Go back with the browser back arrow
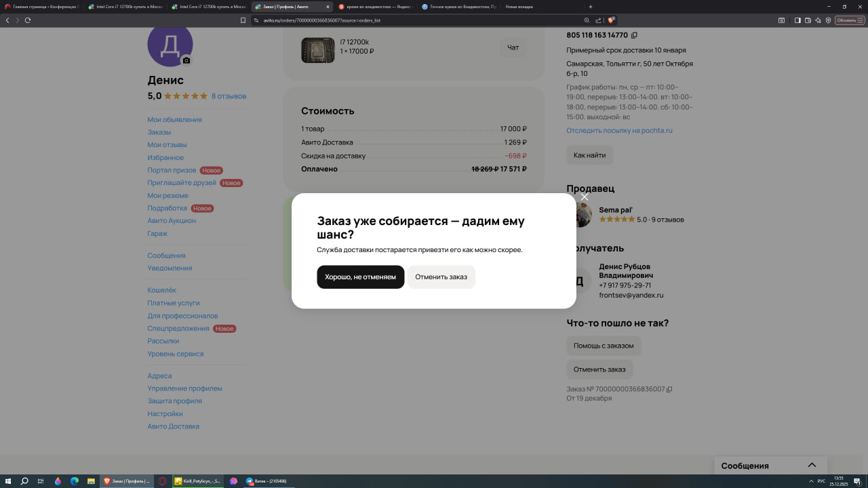The height and width of the screenshot is (488, 868). pos(7,20)
